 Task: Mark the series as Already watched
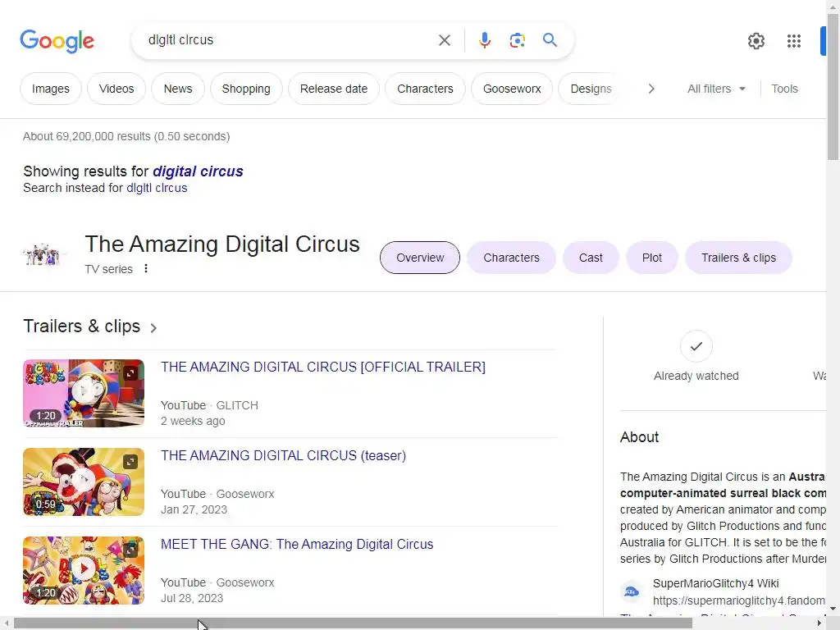click(696, 346)
